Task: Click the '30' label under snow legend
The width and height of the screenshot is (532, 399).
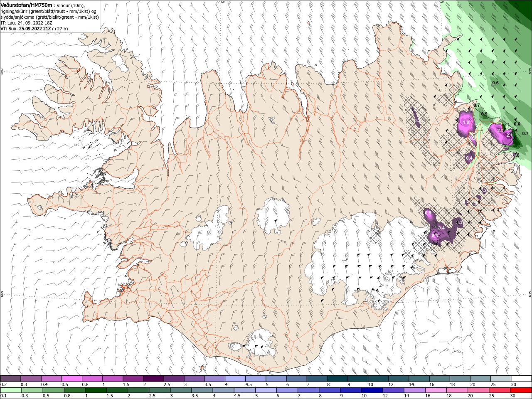Action: pos(514,384)
